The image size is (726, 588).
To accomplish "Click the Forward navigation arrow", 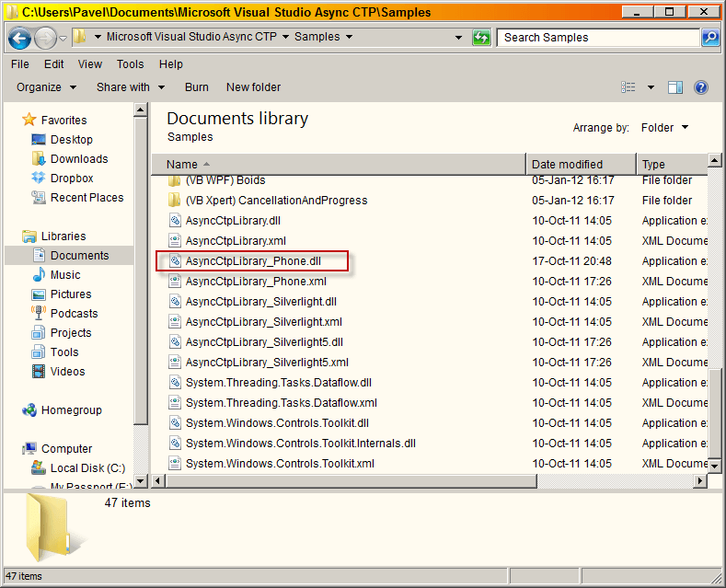I will [x=45, y=38].
